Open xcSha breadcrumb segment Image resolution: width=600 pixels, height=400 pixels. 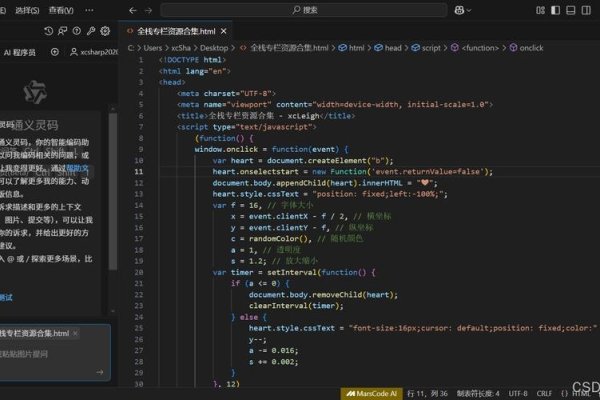click(x=181, y=48)
